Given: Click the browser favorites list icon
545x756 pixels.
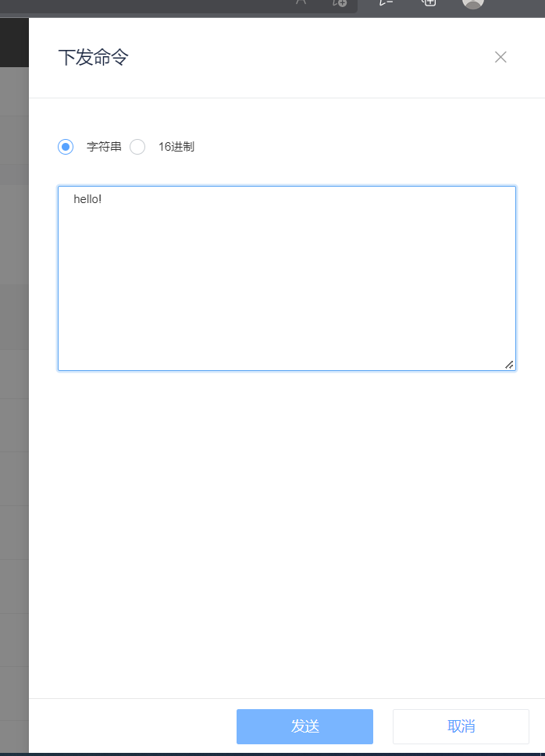Looking at the screenshot, I should point(386,2).
